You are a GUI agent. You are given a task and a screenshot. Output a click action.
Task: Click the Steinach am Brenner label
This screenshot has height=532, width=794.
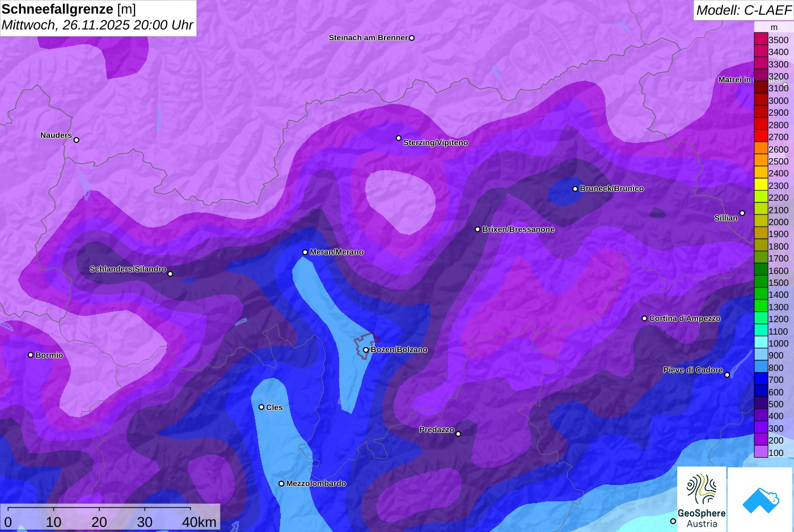[368, 38]
